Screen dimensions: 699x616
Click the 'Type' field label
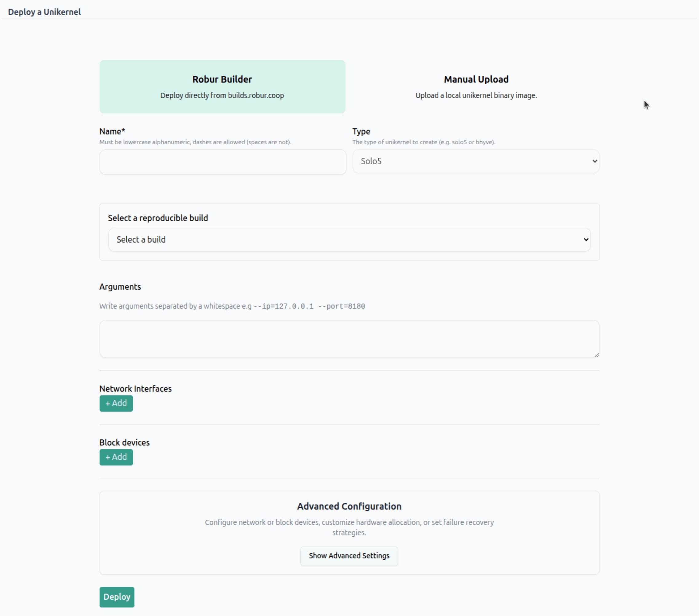pyautogui.click(x=361, y=131)
